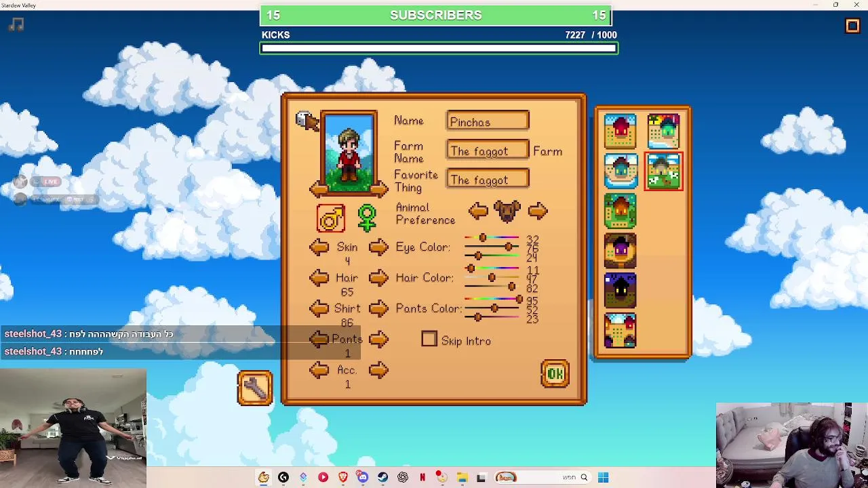Adjust the Pants Color saturation slider (52)

point(492,308)
